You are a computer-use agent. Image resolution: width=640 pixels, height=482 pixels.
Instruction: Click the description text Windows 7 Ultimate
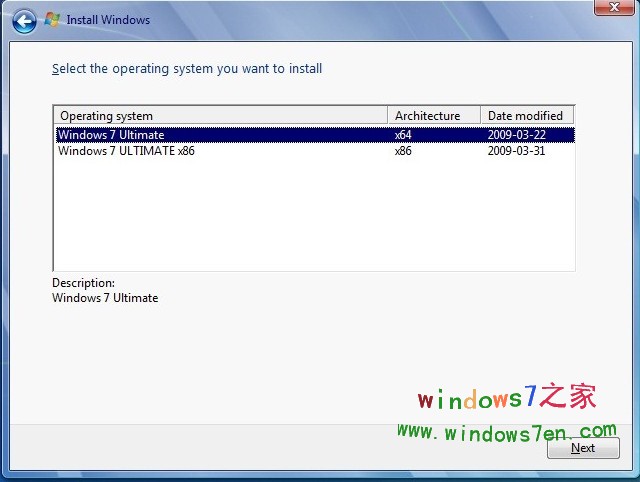105,298
